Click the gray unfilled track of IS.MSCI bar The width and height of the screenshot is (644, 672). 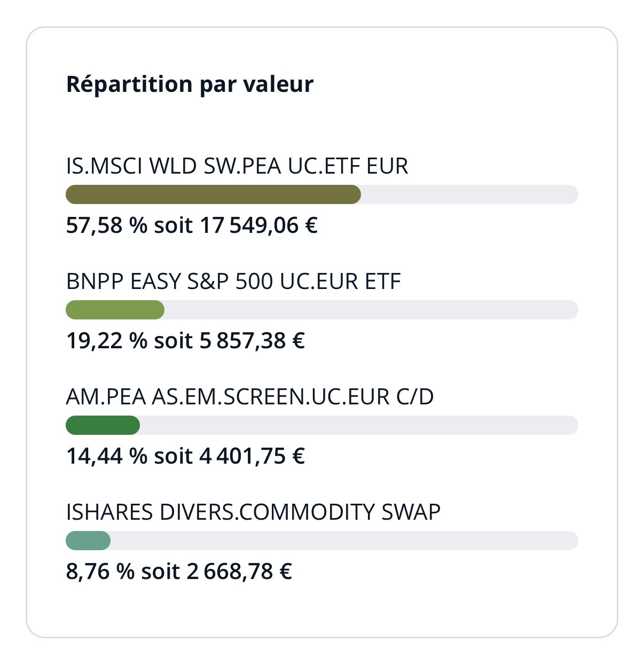469,194
